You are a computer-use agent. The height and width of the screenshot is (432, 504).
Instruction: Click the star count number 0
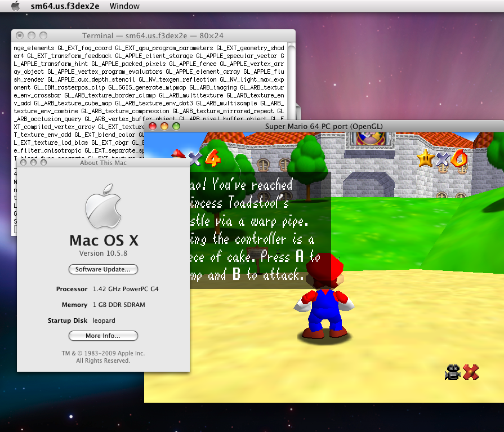460,158
